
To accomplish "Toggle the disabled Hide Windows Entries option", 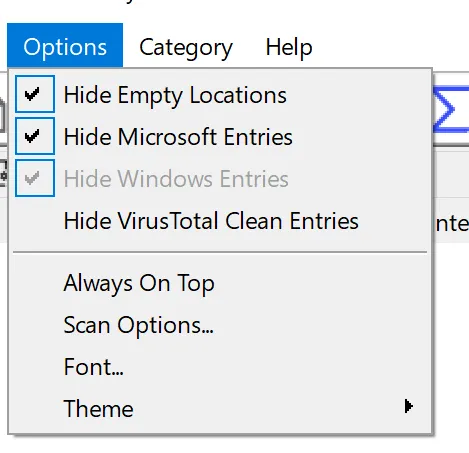I will pos(220,178).
